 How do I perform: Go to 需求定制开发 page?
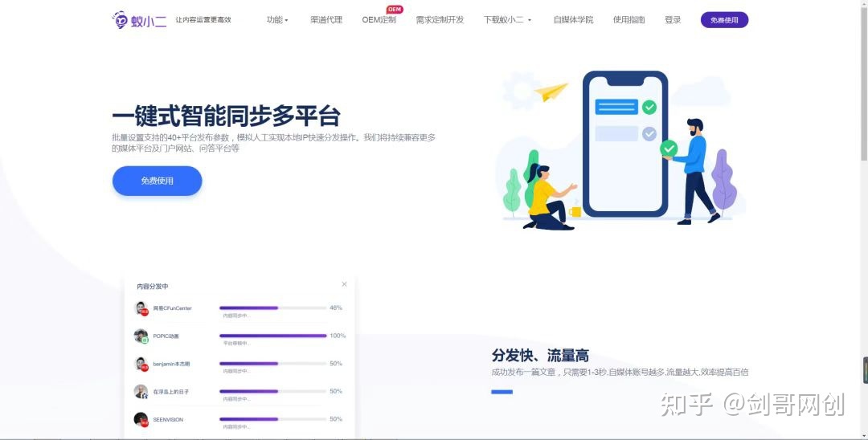coord(440,20)
